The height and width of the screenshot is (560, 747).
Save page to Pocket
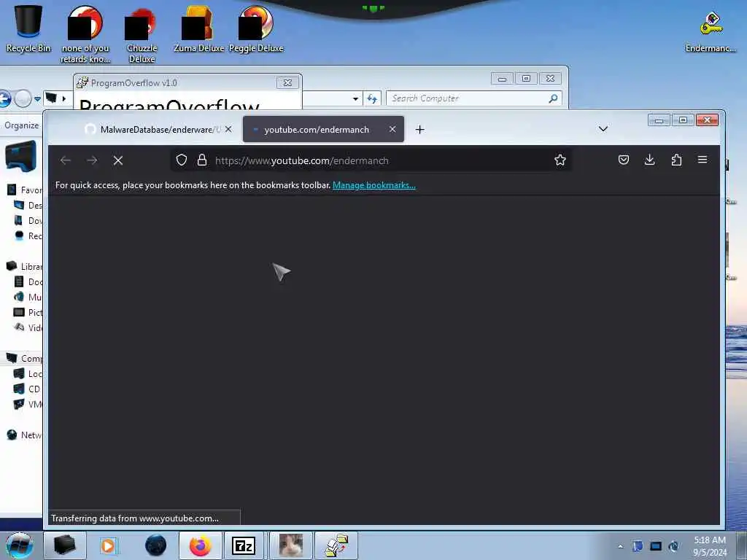pos(624,160)
